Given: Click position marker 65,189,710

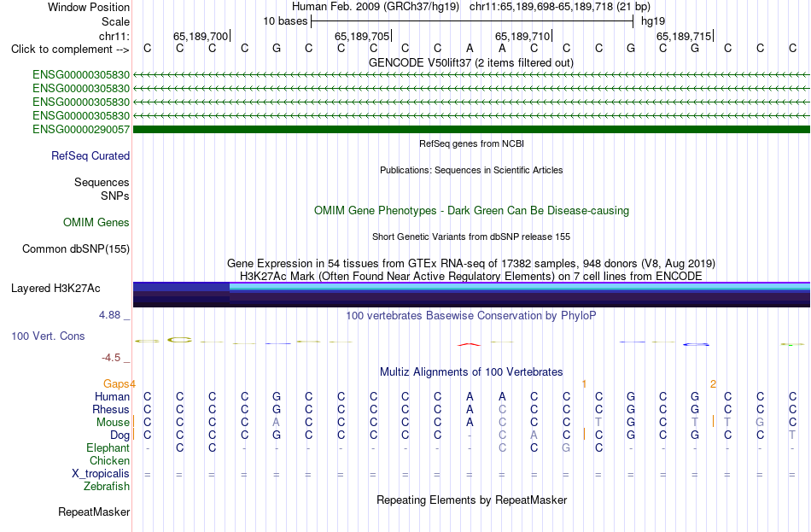Looking at the screenshot, I should click(x=522, y=36).
